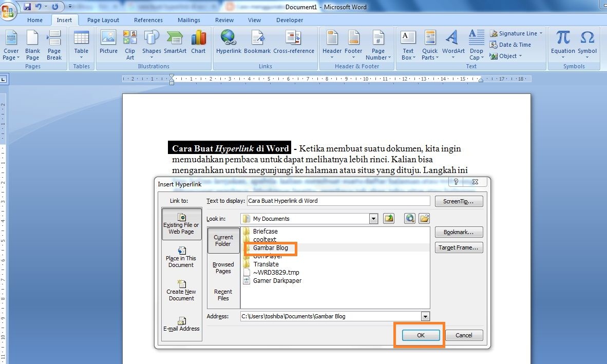Viewport: 607px width, 364px height.
Task: Open the Shapes gallery
Action: (151, 45)
